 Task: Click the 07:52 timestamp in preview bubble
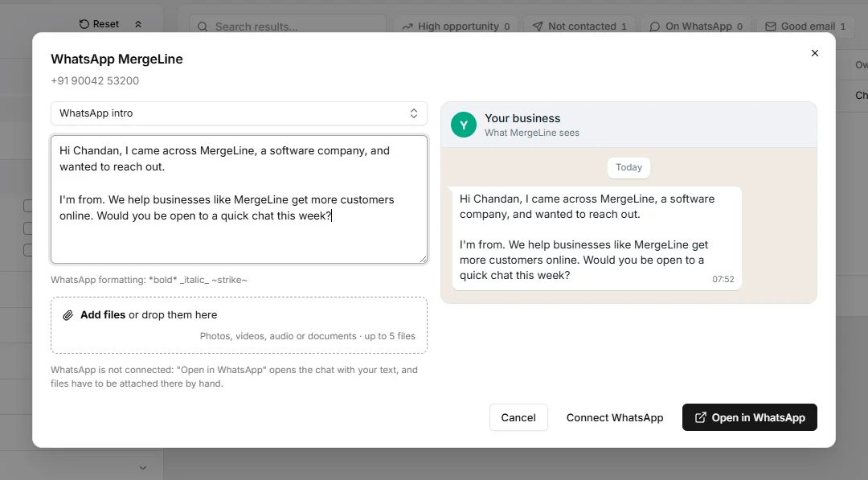[723, 279]
